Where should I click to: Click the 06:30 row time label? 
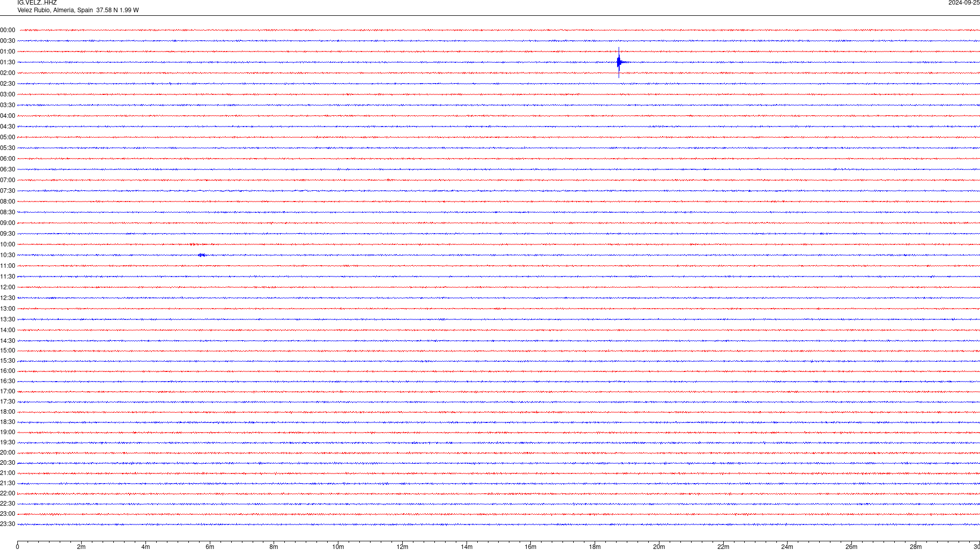8,169
